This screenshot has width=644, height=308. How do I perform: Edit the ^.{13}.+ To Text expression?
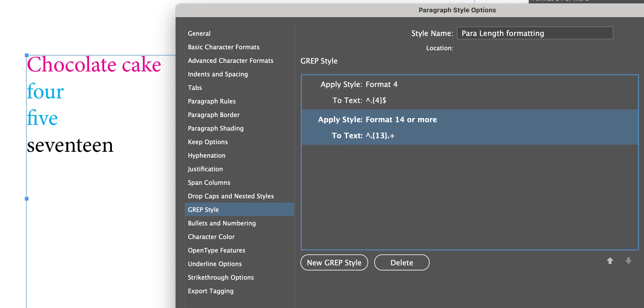point(380,136)
